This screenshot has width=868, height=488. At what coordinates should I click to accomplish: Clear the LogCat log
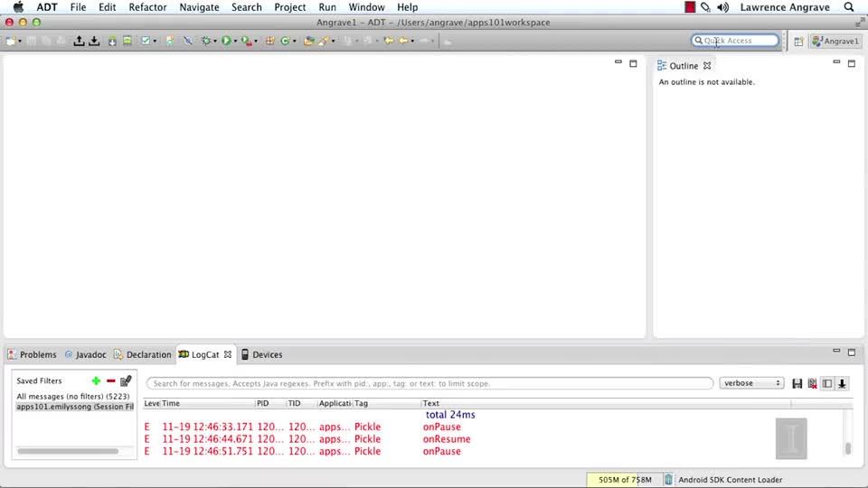click(812, 383)
